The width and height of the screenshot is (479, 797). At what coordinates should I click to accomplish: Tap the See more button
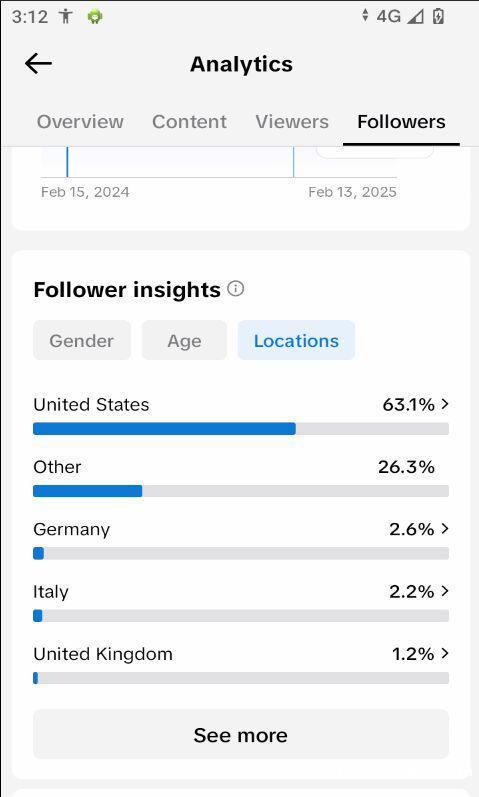coord(241,734)
